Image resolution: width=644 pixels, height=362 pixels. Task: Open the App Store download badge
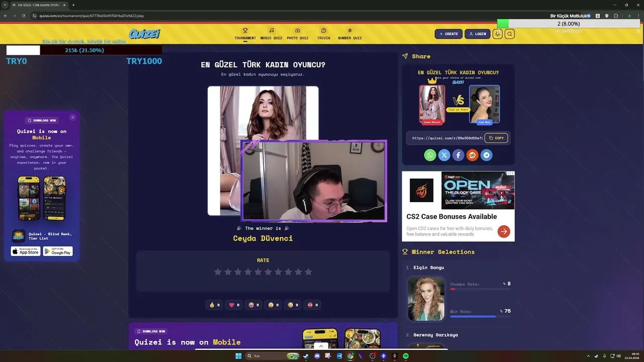[x=26, y=251]
